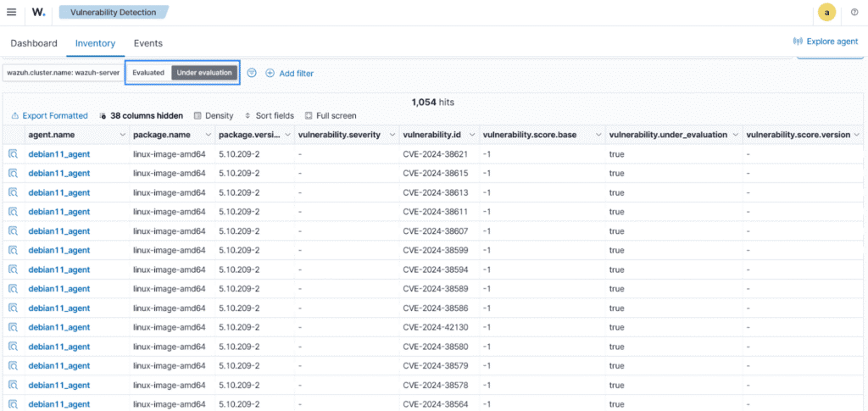Inspect document details for CVE-2024-42130 row
868x411 pixels.
click(x=14, y=327)
